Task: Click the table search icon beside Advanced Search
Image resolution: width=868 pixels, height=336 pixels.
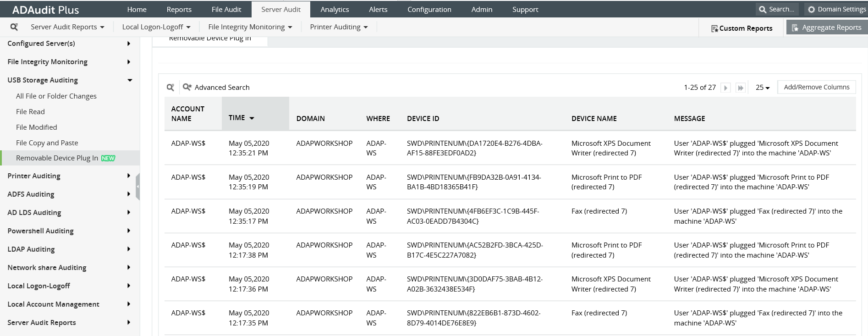Action: pyautogui.click(x=170, y=88)
